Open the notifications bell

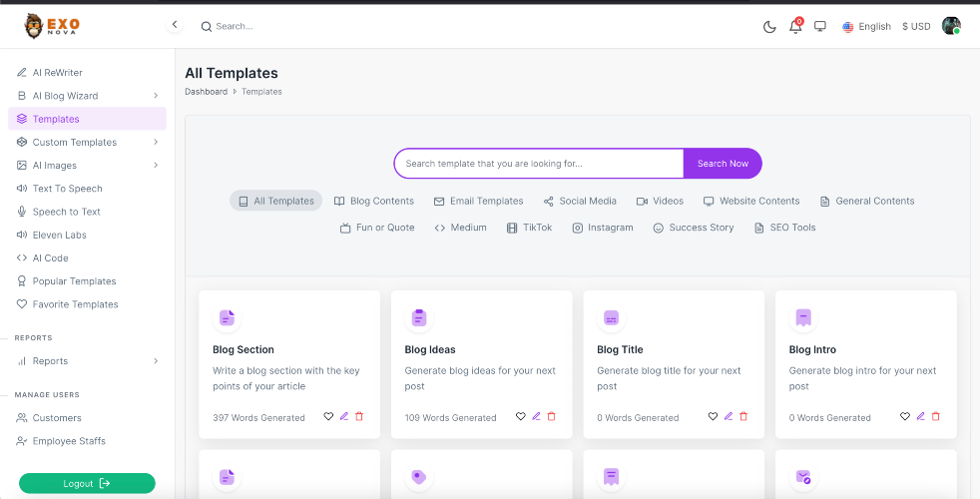(795, 26)
